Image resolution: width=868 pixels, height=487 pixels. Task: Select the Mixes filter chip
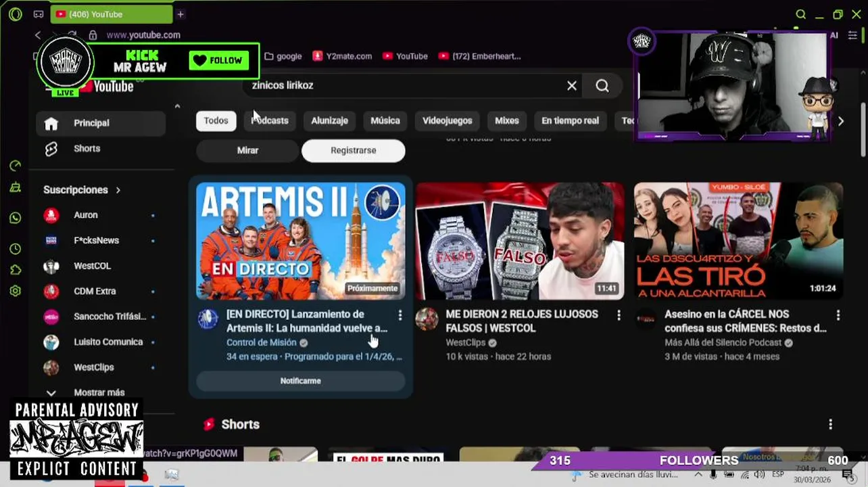[x=507, y=120]
